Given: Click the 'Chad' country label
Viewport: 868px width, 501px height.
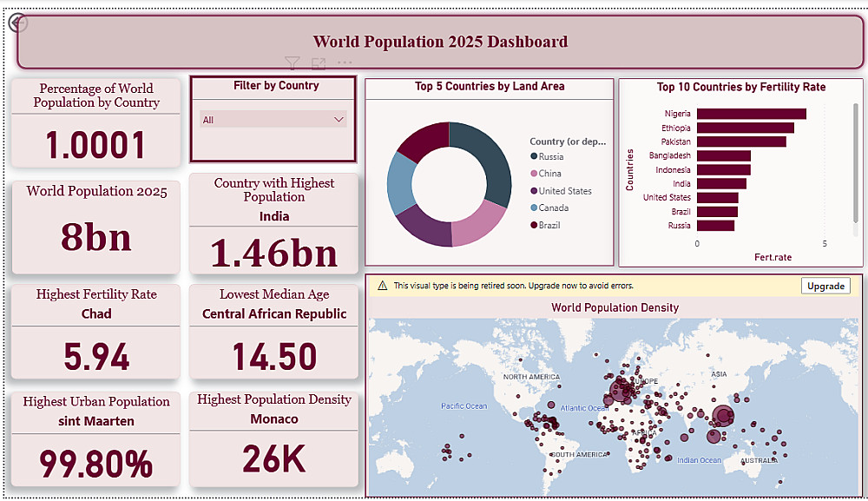Looking at the screenshot, I should point(96,314).
